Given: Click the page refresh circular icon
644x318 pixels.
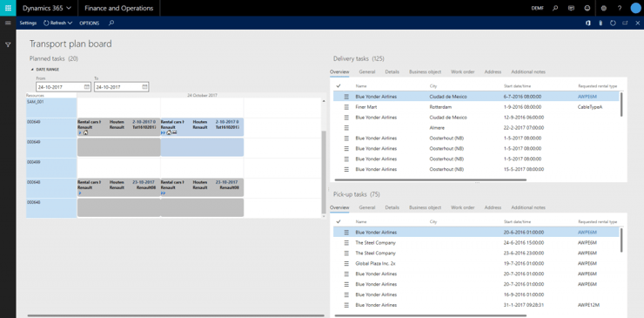Looking at the screenshot, I should point(613,23).
